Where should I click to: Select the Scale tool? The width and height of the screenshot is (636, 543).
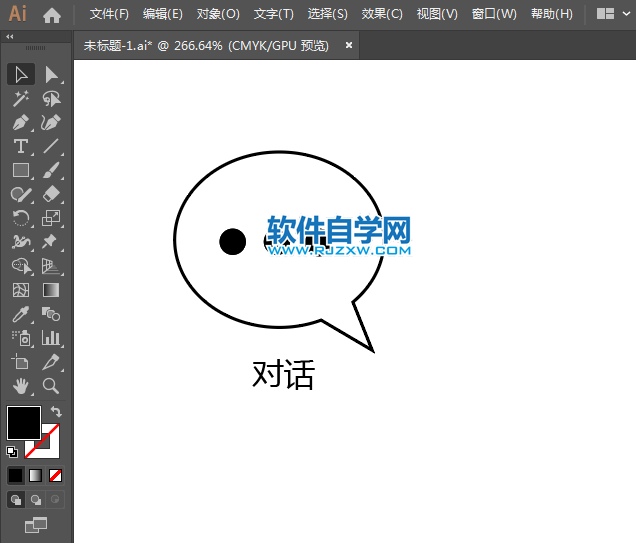coord(51,218)
